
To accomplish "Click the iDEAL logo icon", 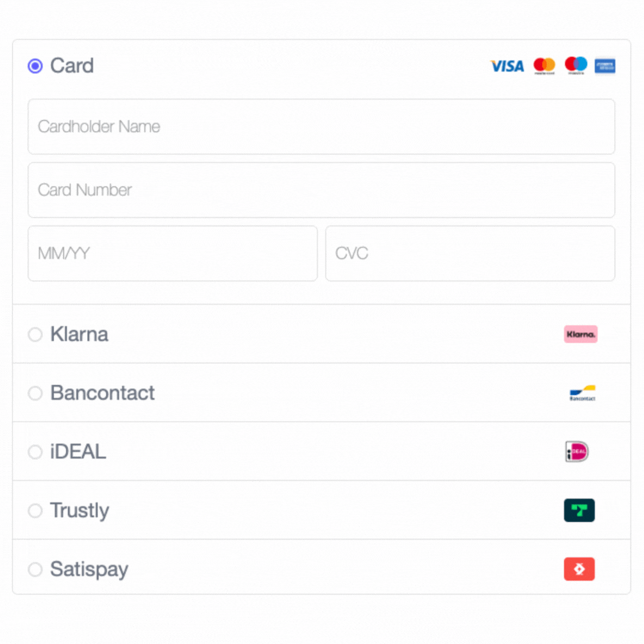I will pos(577,451).
